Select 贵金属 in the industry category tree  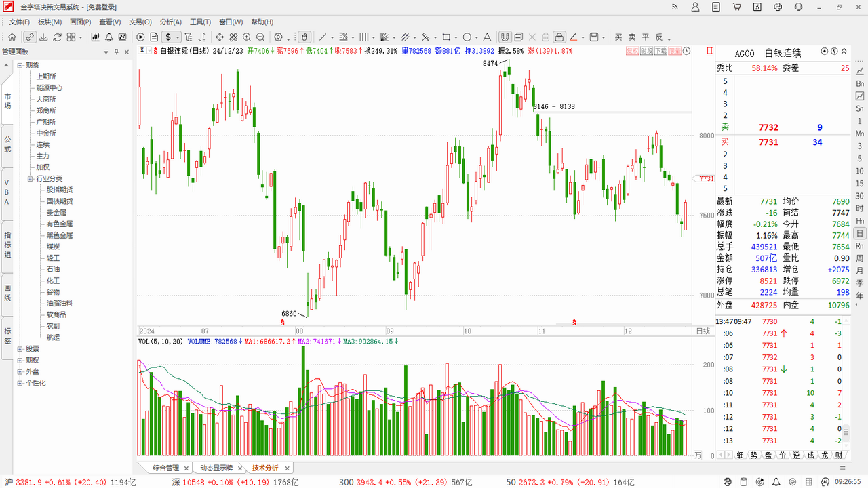click(56, 213)
